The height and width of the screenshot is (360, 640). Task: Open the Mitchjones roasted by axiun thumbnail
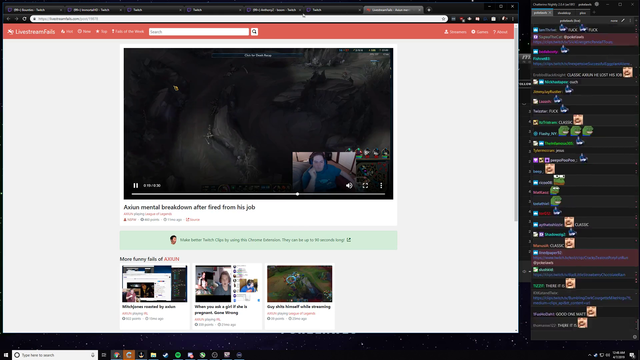pyautogui.click(x=155, y=284)
